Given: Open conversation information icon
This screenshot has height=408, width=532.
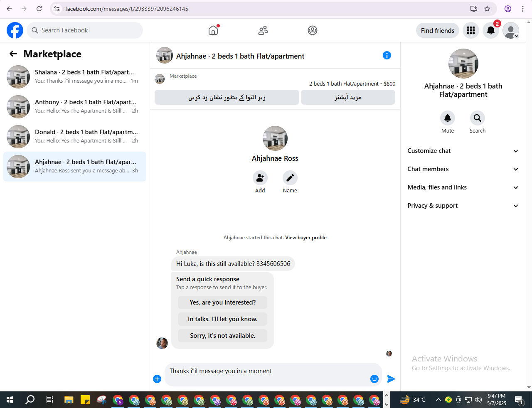Looking at the screenshot, I should click(387, 55).
